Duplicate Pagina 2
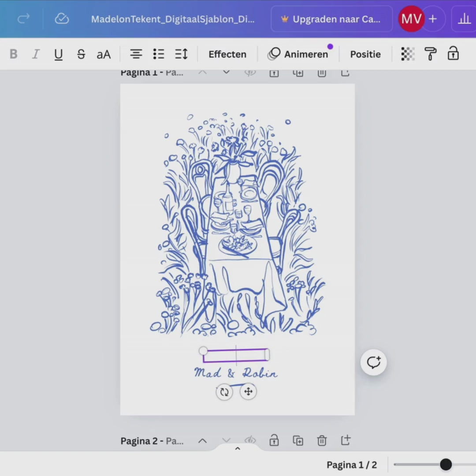The image size is (476, 476). [x=298, y=440]
